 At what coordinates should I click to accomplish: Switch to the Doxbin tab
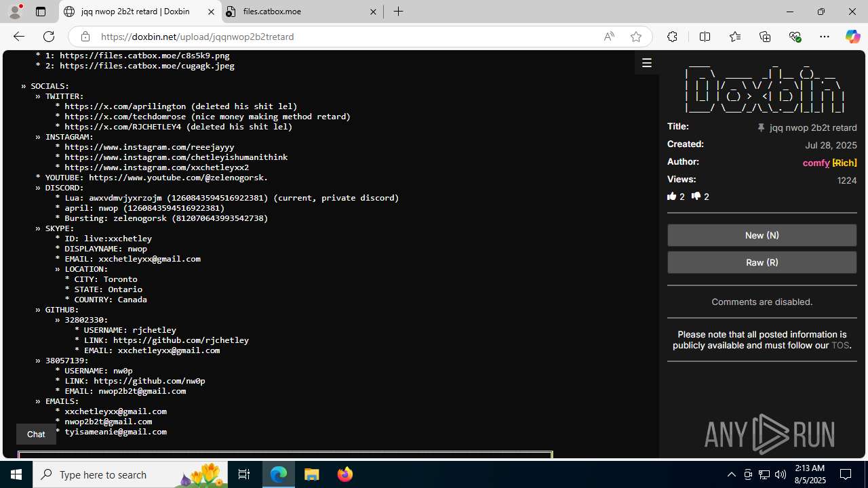(x=140, y=12)
